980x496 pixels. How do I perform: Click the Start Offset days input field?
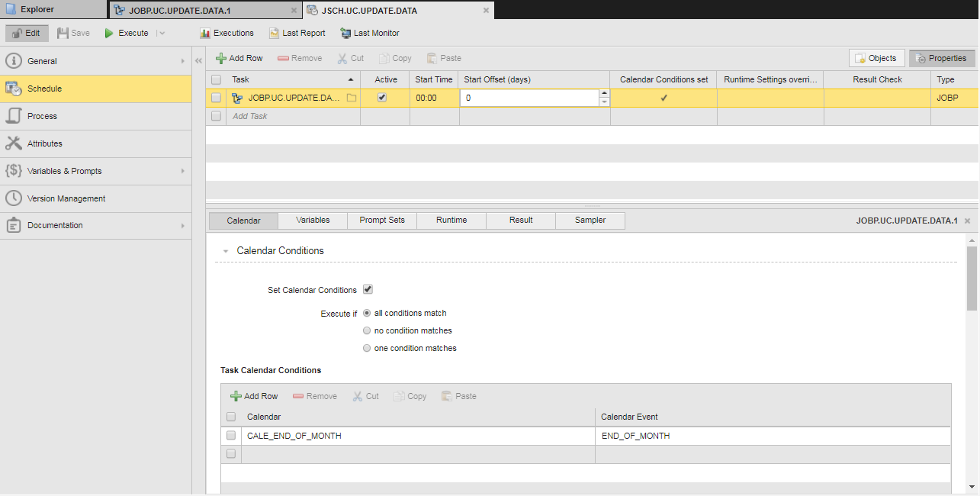529,98
